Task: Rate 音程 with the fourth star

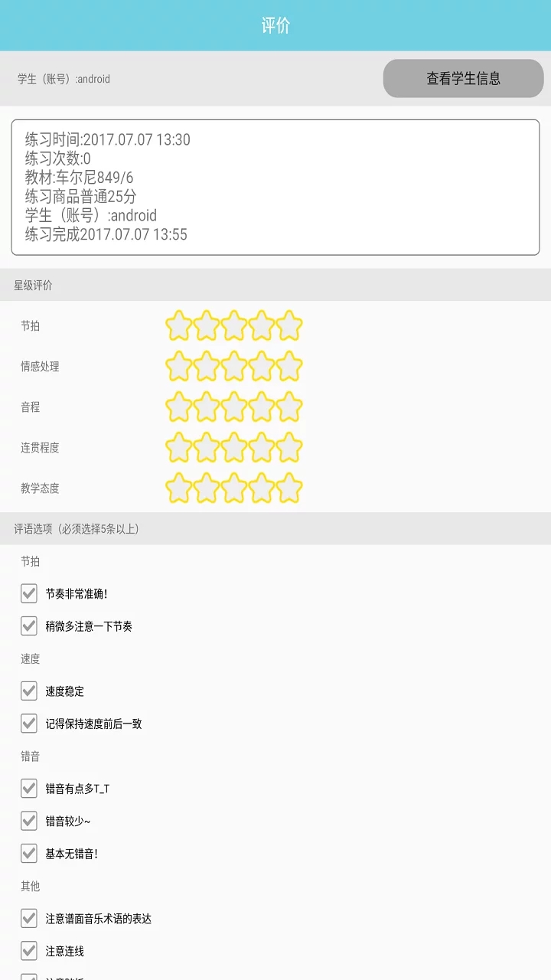Action: click(262, 407)
